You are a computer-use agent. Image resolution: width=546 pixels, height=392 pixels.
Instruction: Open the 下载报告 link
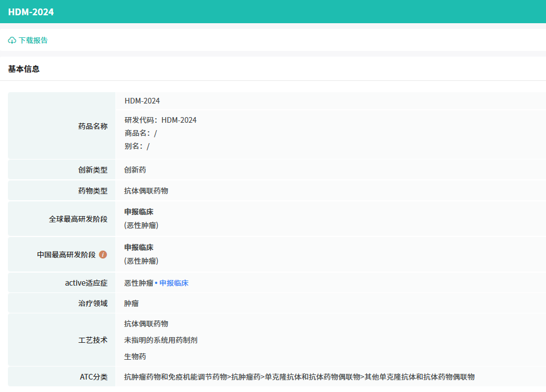tap(33, 40)
